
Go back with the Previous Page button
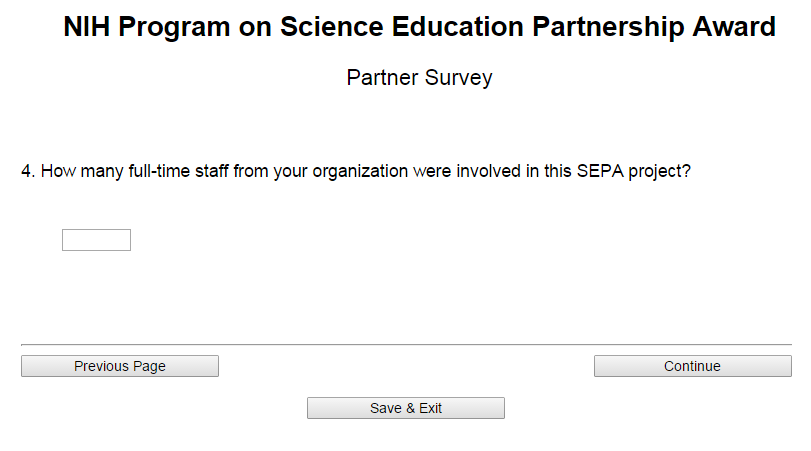pyautogui.click(x=120, y=366)
